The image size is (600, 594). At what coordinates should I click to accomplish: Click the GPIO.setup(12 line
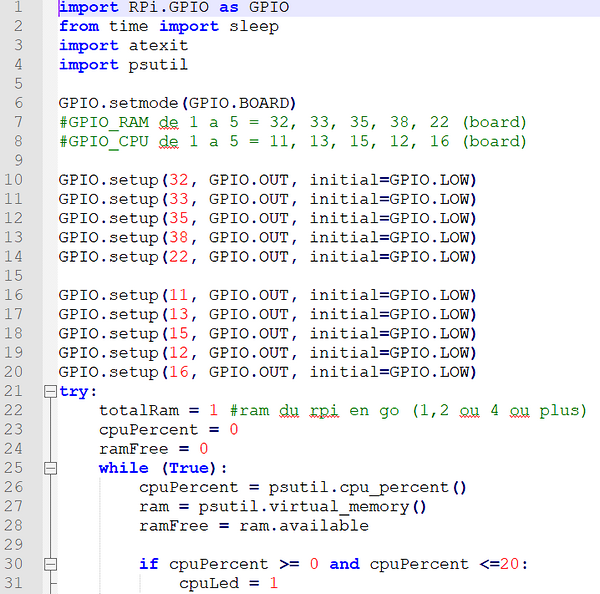[x=267, y=353]
